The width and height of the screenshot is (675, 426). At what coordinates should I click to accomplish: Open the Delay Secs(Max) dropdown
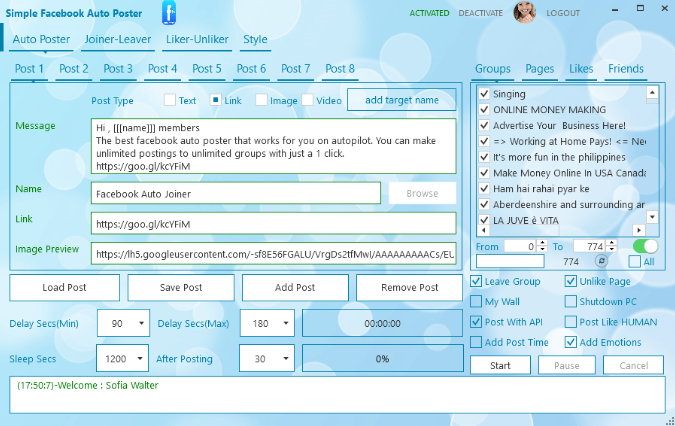click(x=267, y=323)
